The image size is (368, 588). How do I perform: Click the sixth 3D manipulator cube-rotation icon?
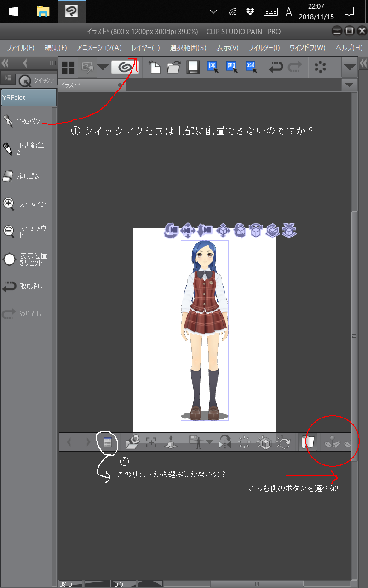[x=256, y=230]
